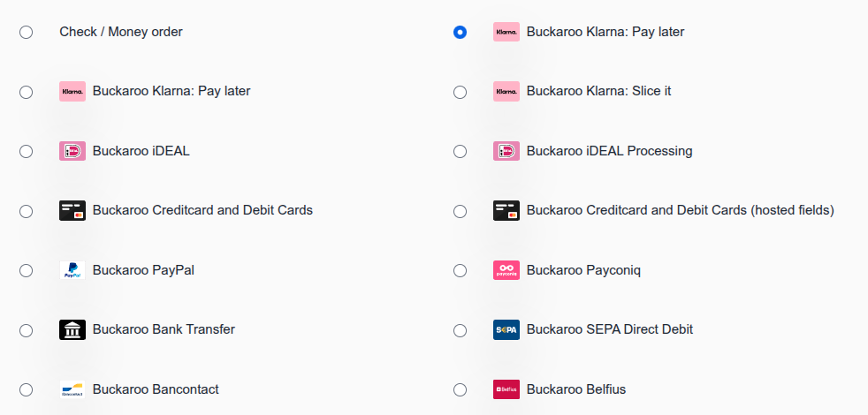Choose the Klarna Slice it radio button
Viewport: 868px width, 415px height.
(460, 92)
